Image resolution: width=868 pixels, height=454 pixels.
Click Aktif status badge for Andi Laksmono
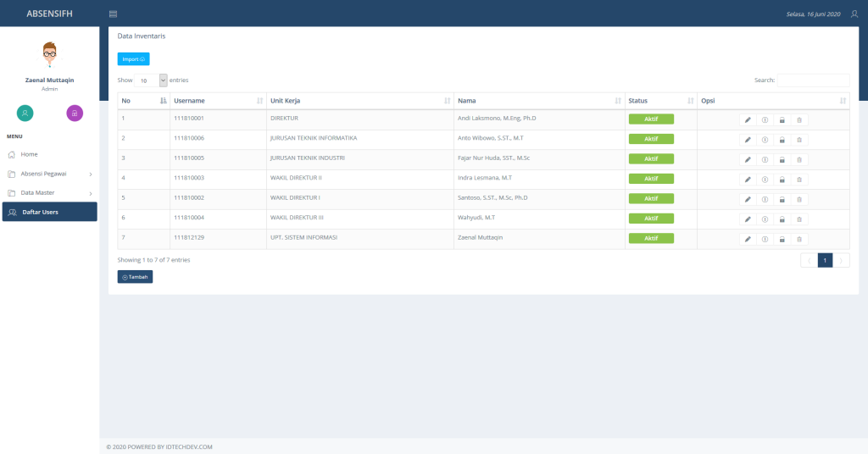651,119
